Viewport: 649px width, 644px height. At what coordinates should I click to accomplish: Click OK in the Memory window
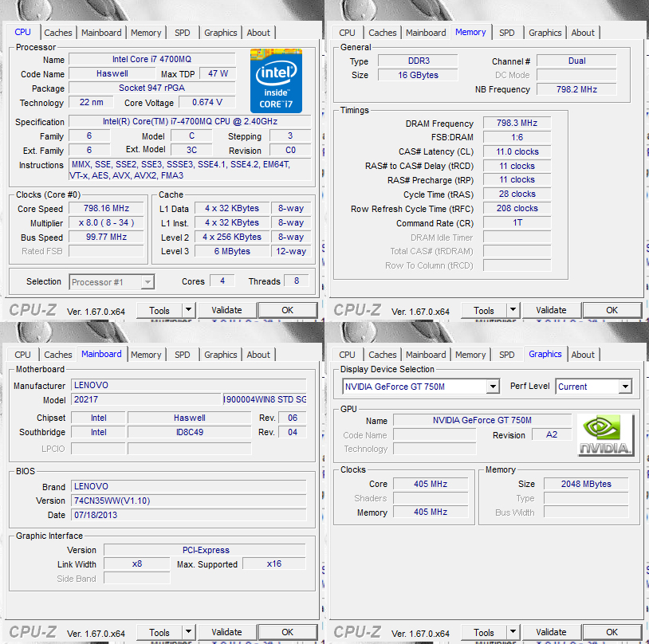tap(612, 310)
